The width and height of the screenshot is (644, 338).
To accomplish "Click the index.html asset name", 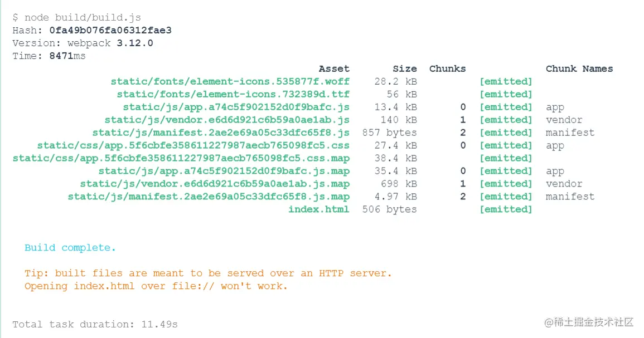I will click(318, 210).
